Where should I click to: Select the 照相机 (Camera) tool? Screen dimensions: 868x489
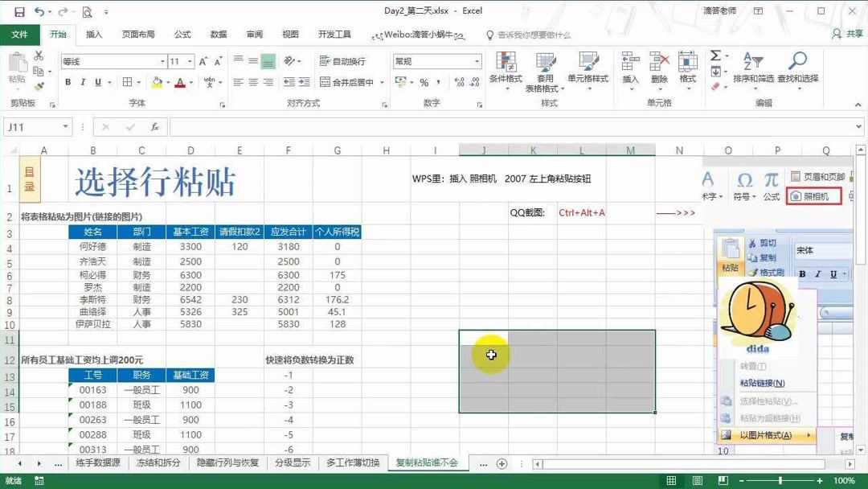pyautogui.click(x=813, y=196)
